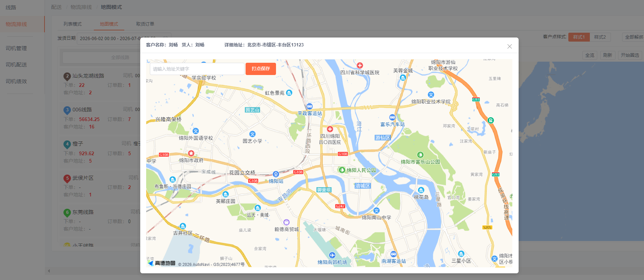Viewport: 644px width, 280px height.
Task: Click the 涪城区 district label
Action: (362, 186)
